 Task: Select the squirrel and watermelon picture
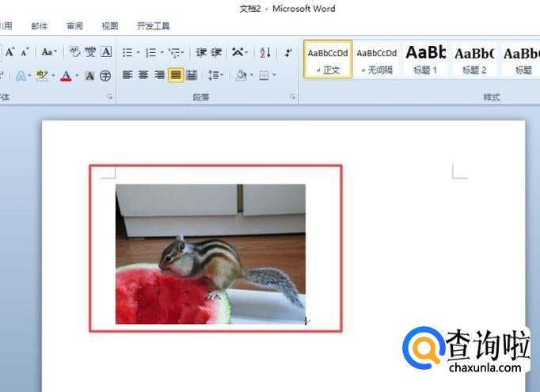(x=210, y=253)
